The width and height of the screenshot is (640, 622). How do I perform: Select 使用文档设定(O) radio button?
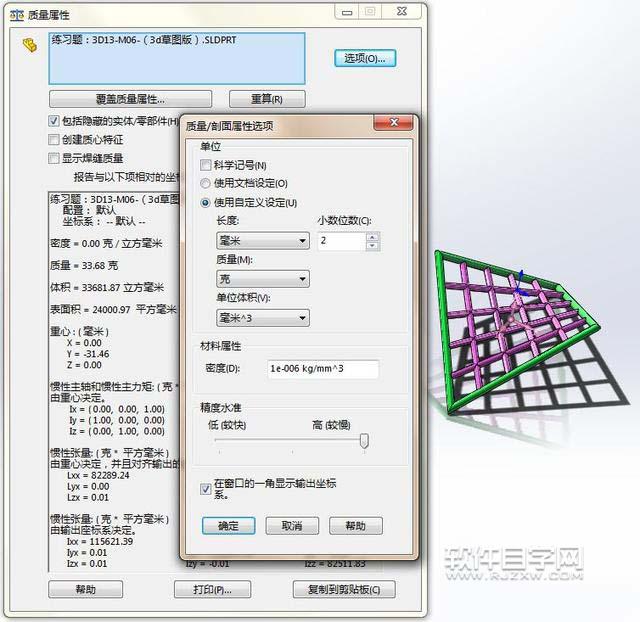[205, 184]
